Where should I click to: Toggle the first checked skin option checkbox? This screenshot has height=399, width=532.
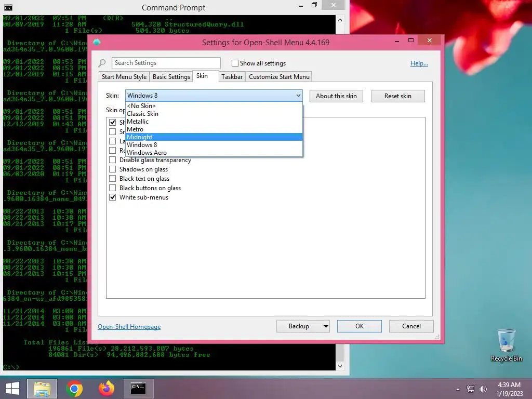pyautogui.click(x=112, y=122)
